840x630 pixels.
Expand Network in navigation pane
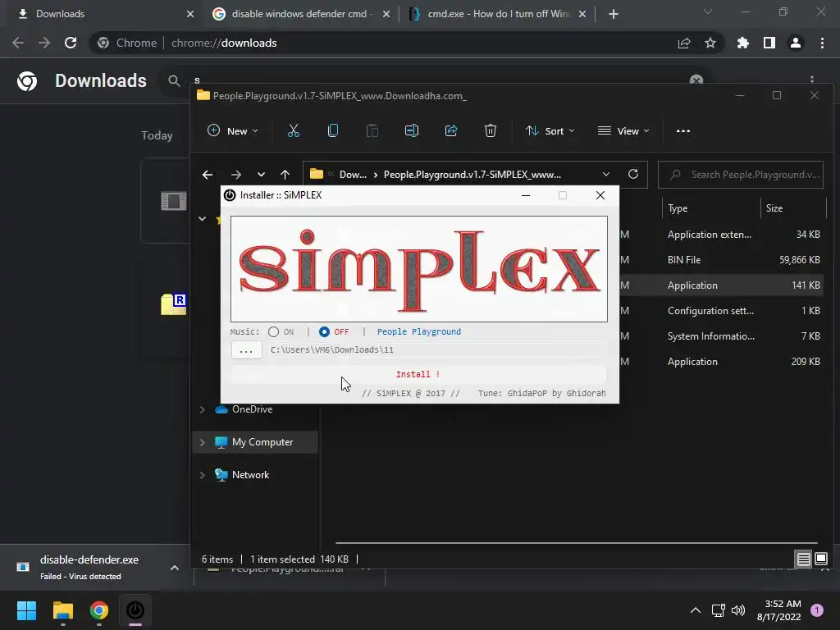point(203,475)
